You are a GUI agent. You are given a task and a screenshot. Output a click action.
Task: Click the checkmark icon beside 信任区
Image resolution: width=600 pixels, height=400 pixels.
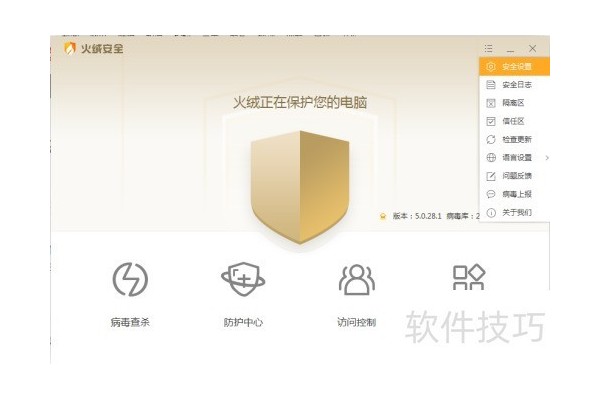[x=491, y=121]
